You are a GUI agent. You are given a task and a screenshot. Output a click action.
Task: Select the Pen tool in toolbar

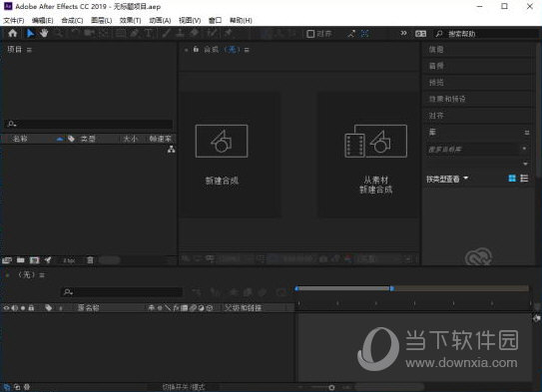(x=134, y=34)
